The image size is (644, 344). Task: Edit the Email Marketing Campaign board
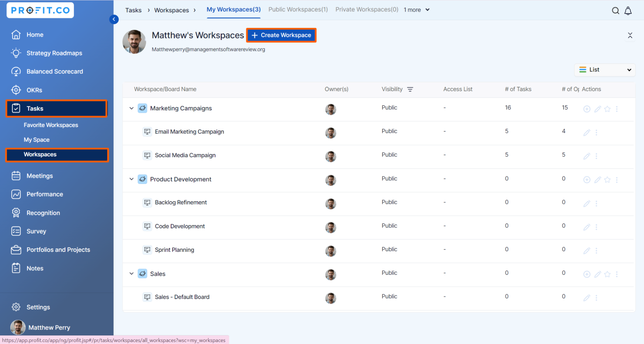587,133
